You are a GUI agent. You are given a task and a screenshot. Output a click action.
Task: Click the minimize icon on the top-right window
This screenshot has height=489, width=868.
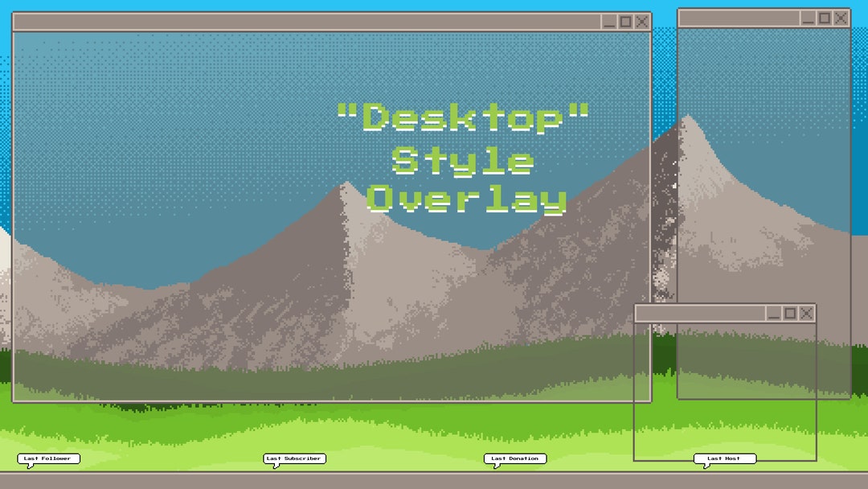pos(808,17)
